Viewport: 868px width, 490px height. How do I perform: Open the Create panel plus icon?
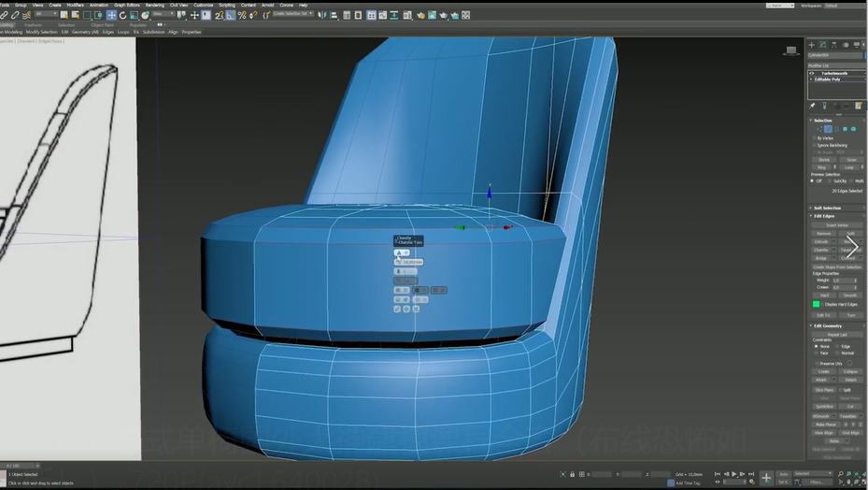pyautogui.click(x=812, y=44)
